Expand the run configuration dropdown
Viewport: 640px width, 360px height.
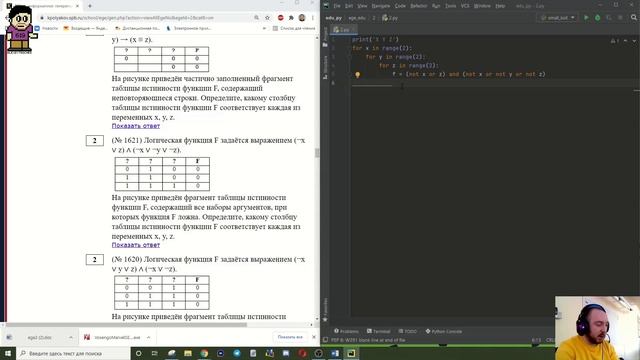tap(558, 18)
